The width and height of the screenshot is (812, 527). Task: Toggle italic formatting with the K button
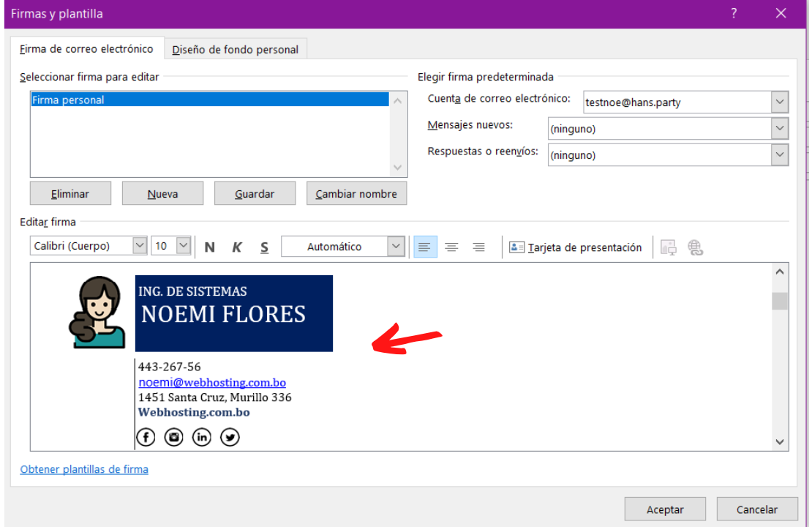(x=237, y=247)
